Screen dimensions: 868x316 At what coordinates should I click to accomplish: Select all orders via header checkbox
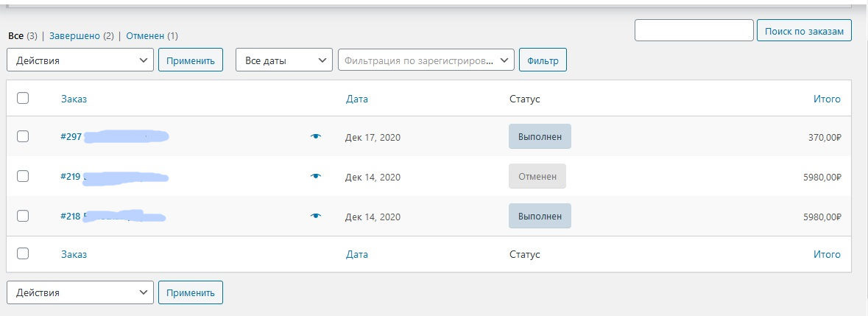tap(23, 98)
